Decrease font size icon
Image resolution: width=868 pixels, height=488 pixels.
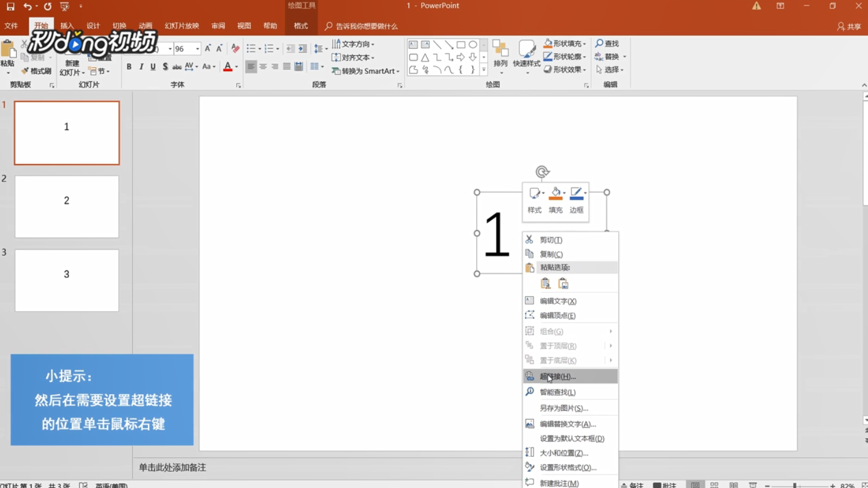tap(219, 49)
